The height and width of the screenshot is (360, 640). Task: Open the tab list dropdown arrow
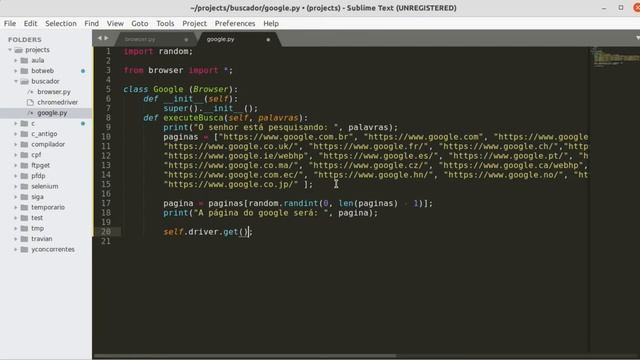(638, 38)
